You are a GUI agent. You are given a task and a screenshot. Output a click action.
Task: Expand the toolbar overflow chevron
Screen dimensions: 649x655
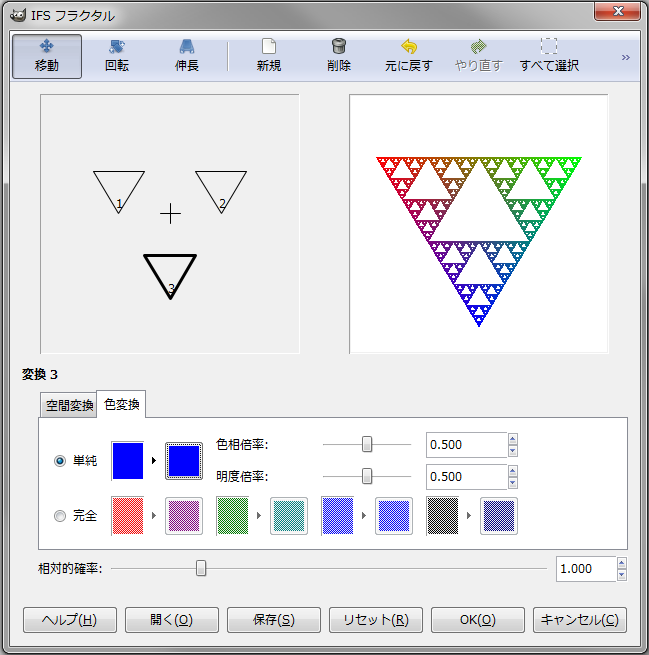(x=625, y=57)
